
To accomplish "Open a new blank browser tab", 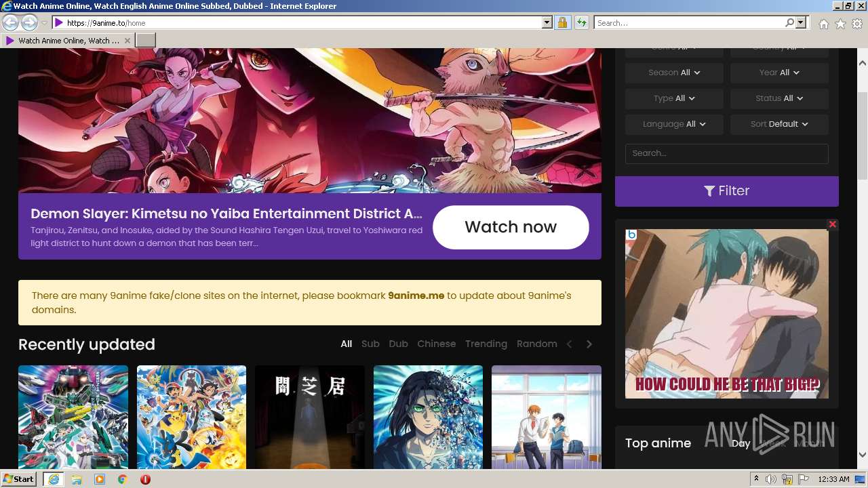I will (146, 41).
